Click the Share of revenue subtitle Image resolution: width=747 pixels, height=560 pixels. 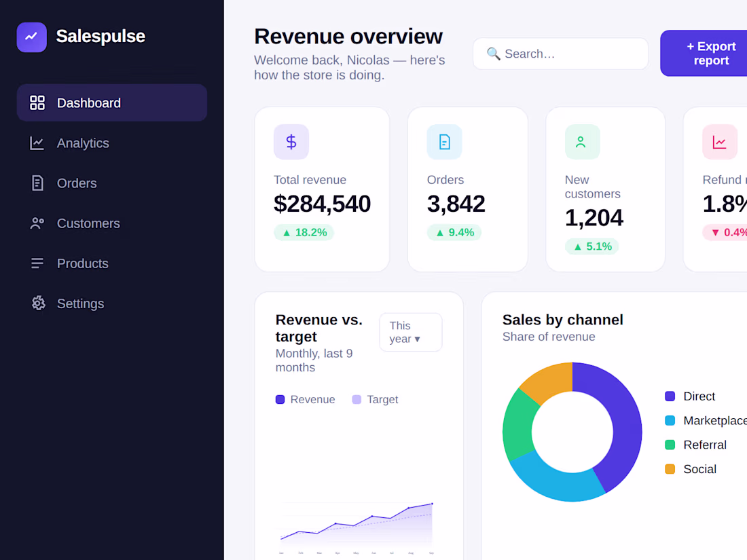tap(549, 337)
